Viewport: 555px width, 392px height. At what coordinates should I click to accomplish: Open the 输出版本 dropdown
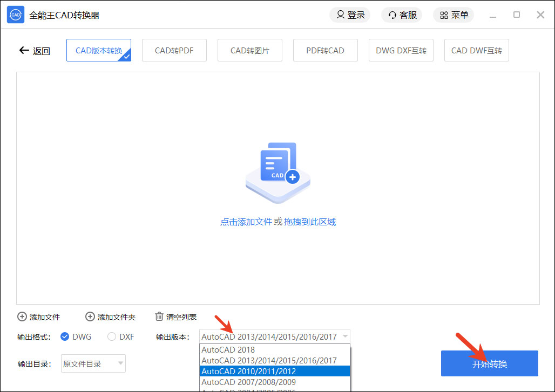(x=275, y=336)
